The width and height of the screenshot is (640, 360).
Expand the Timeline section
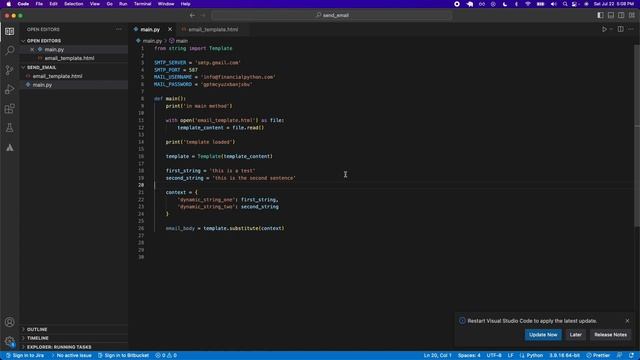pyautogui.click(x=38, y=338)
